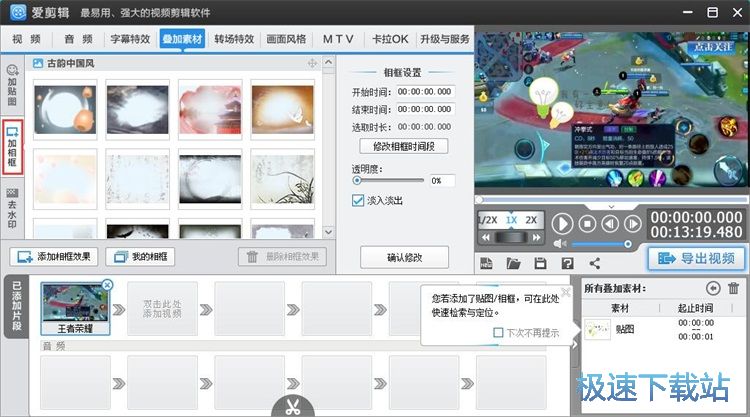Click the 透明度 opacity slider handle
750x417 pixels.
(x=357, y=181)
